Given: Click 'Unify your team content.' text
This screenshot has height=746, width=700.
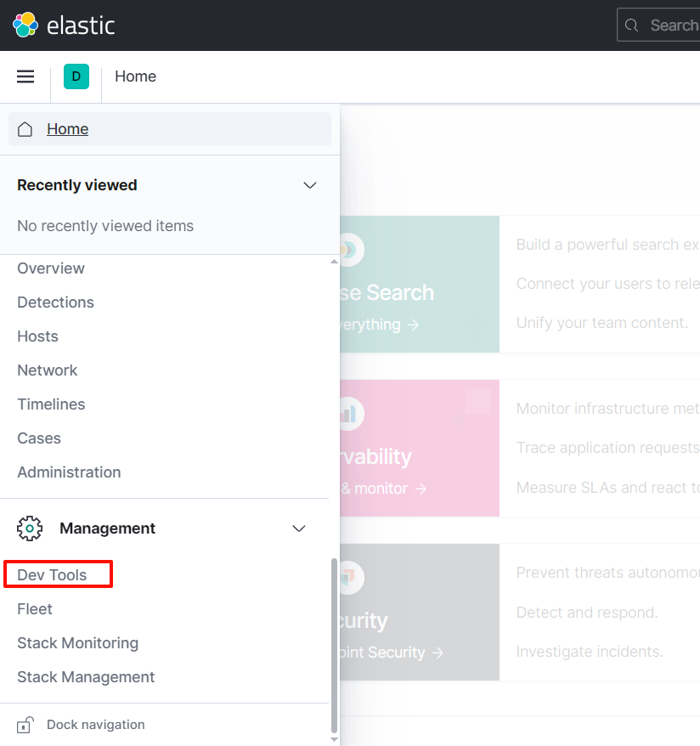Looking at the screenshot, I should (x=602, y=323).
